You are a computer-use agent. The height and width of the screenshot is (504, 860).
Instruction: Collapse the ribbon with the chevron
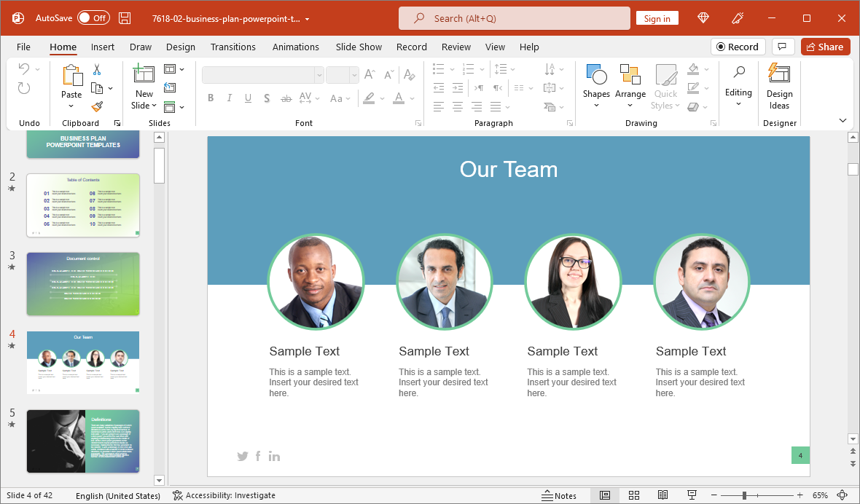point(843,121)
